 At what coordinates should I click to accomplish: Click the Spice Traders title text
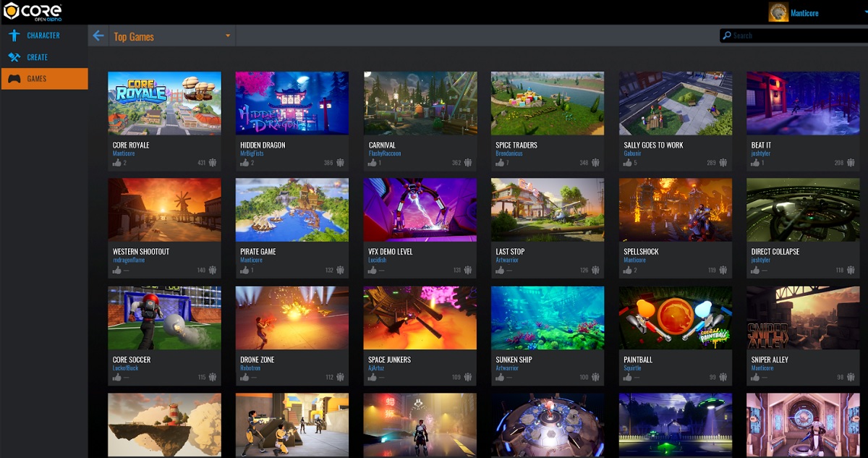(x=516, y=145)
